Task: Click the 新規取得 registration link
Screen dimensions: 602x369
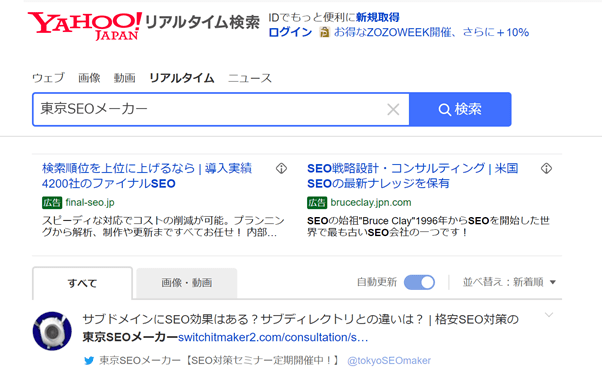Action: [378, 17]
